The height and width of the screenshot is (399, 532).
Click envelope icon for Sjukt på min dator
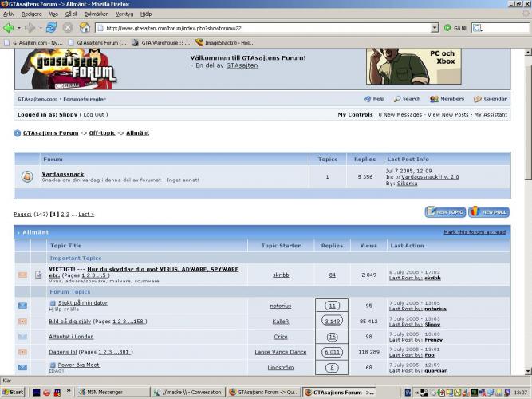point(23,306)
